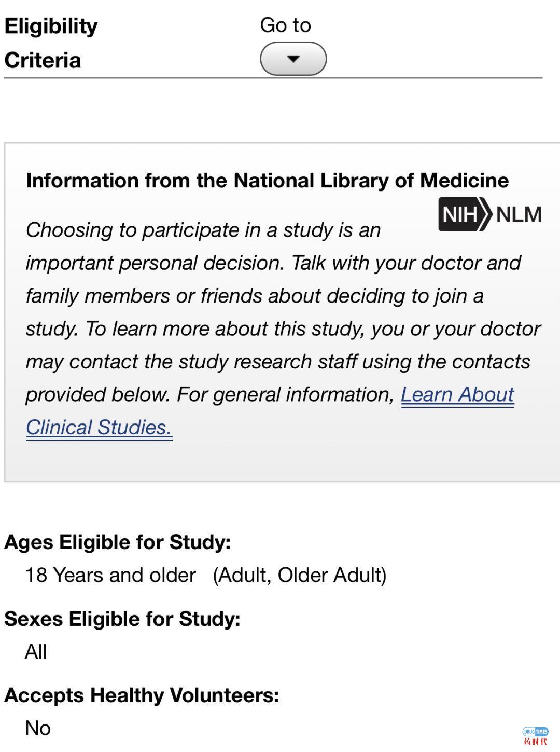Screen dimensions: 560x752
Task: Select the All value under Sexes
Action: (36, 652)
